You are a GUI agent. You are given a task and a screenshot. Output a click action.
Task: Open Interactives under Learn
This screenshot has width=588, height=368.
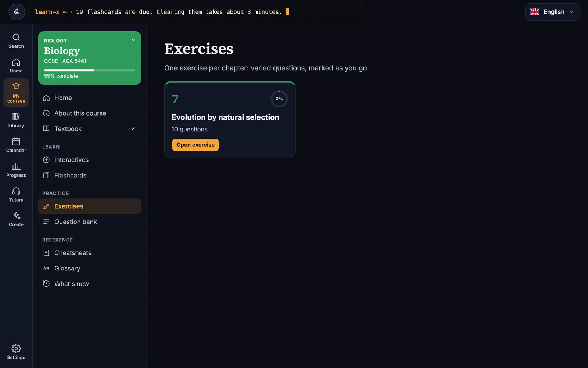coord(90,160)
